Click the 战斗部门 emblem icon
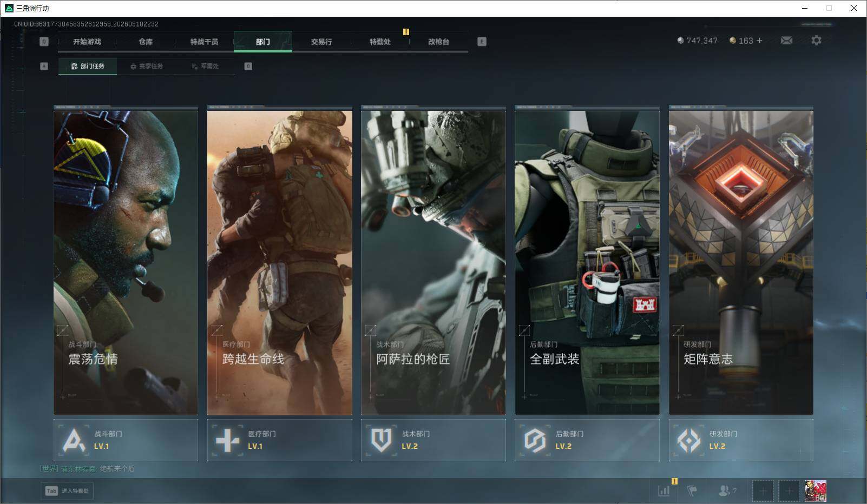 (74, 440)
